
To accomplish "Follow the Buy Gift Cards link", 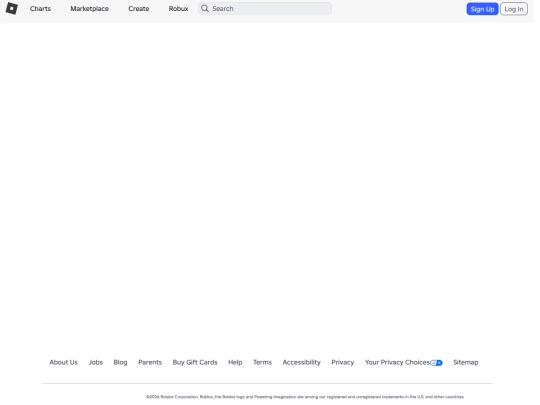I will [195, 362].
